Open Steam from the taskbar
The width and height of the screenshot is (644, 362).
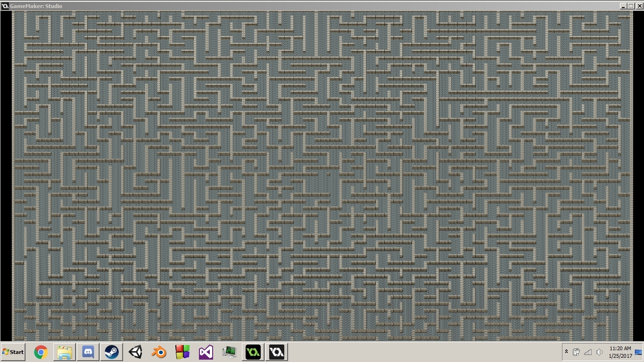[x=111, y=352]
